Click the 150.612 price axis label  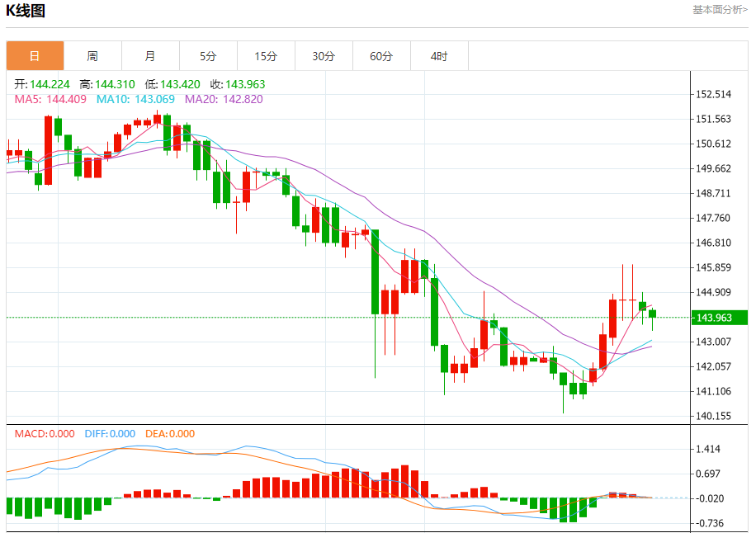714,144
